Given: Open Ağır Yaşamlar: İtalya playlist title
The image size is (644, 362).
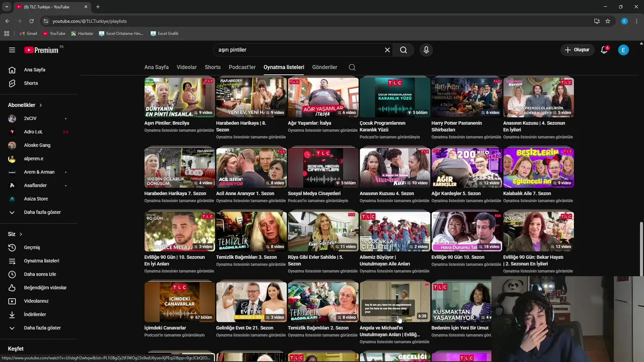Looking at the screenshot, I should [309, 123].
